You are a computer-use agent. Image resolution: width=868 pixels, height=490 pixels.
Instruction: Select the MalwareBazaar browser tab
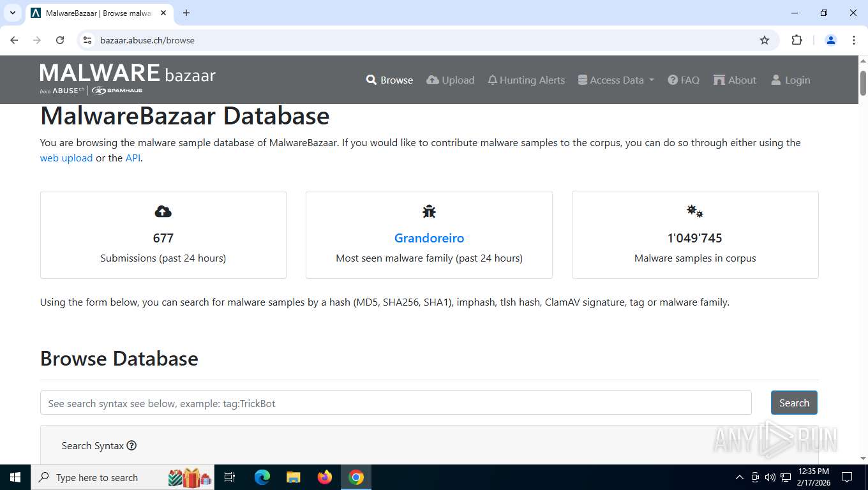99,13
